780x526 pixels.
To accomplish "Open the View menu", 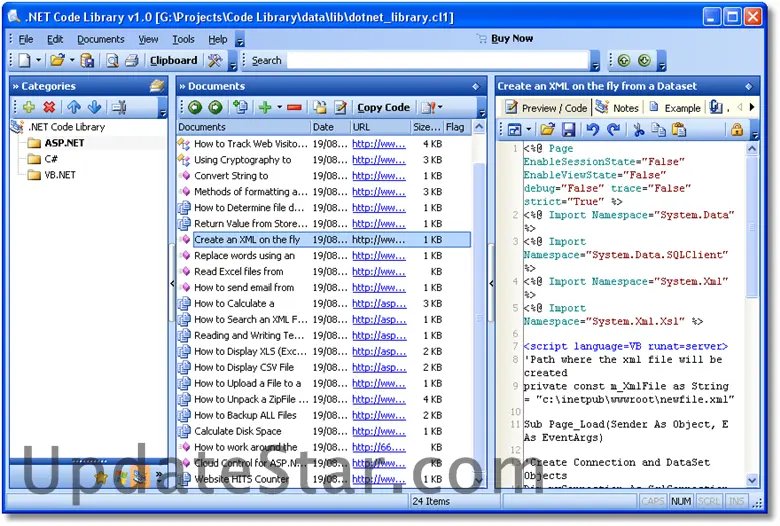I will [x=148, y=39].
